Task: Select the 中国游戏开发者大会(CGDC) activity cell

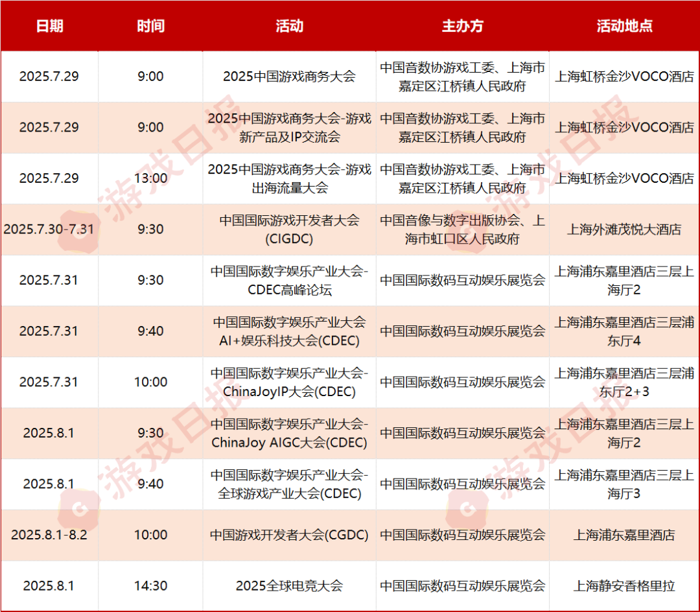Action: pyautogui.click(x=289, y=535)
